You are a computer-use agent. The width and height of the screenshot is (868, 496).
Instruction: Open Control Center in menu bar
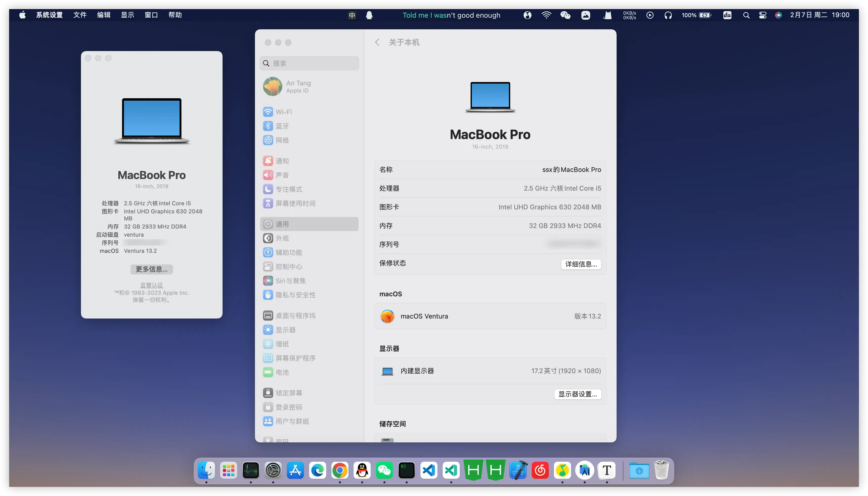[762, 15]
